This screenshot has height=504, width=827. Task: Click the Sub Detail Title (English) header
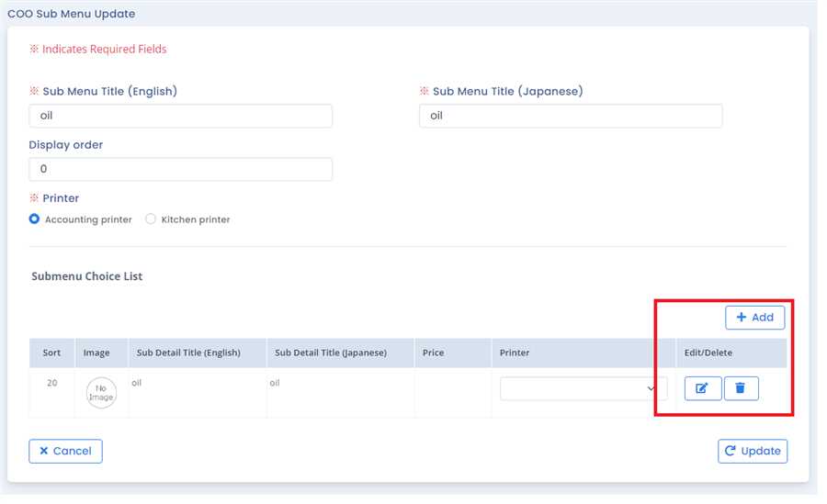pyautogui.click(x=187, y=353)
